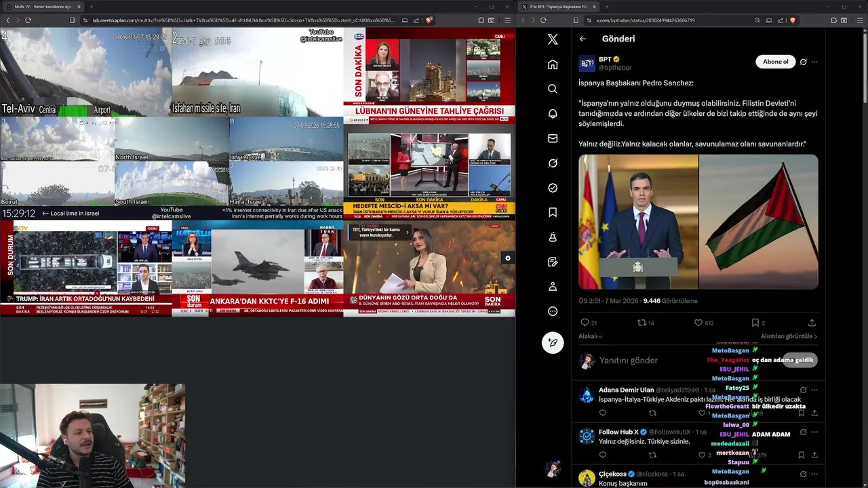Screen dimensions: 868x488
Task: Click the compose post feather button
Action: pos(553,342)
